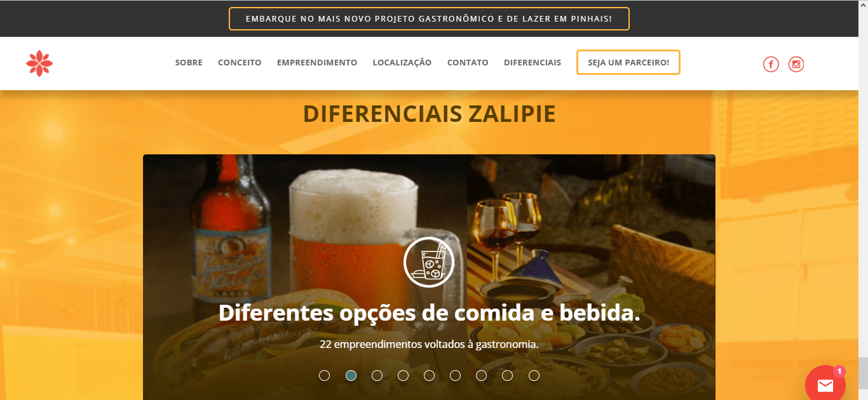Open the Conceito menu item
Image resolution: width=868 pixels, height=400 pixels.
240,62
